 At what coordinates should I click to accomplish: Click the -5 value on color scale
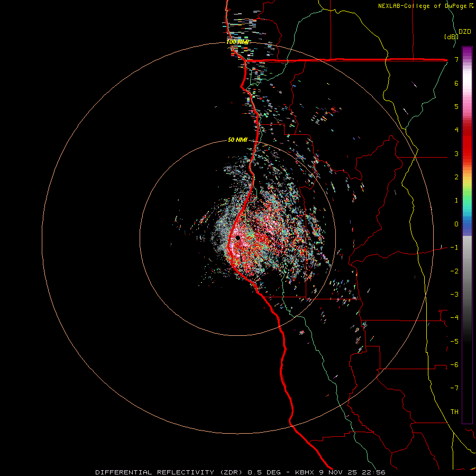pos(454,342)
